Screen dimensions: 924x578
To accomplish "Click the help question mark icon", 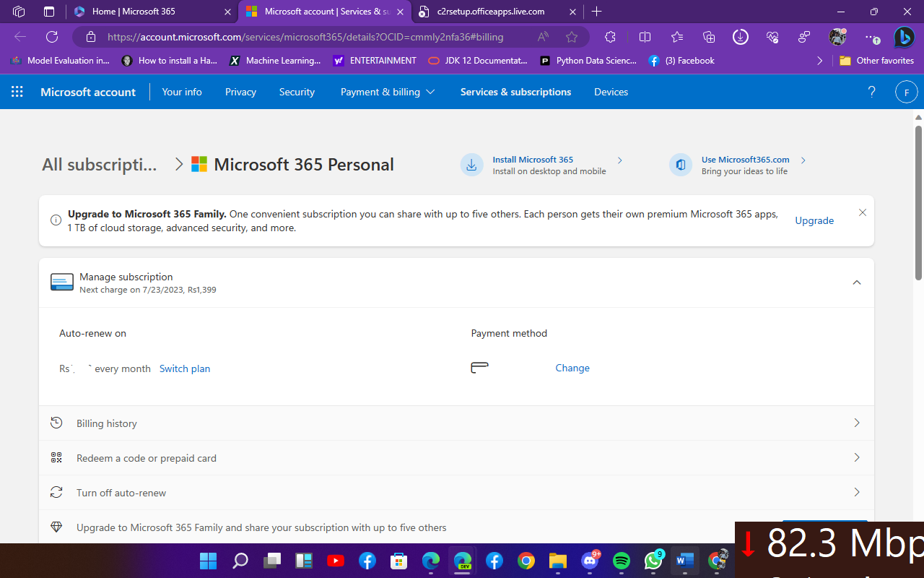I will tap(871, 92).
